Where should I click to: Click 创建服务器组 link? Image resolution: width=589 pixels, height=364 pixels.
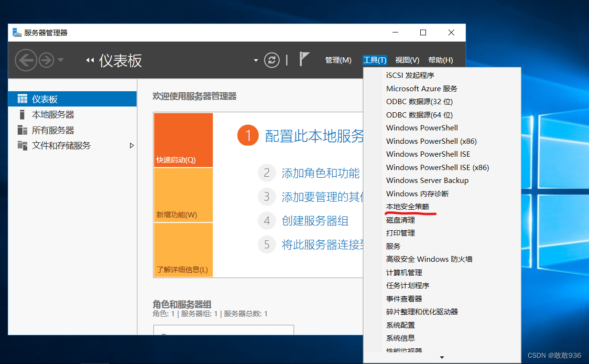point(315,221)
